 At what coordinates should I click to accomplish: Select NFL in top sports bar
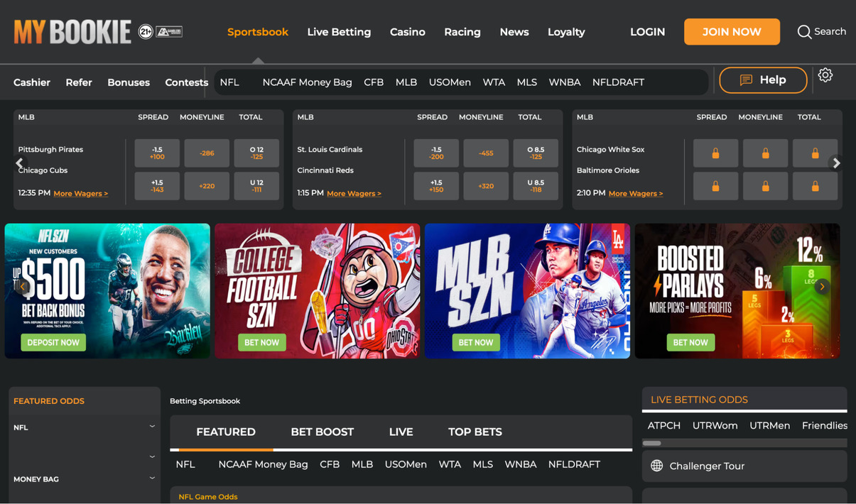coord(229,82)
